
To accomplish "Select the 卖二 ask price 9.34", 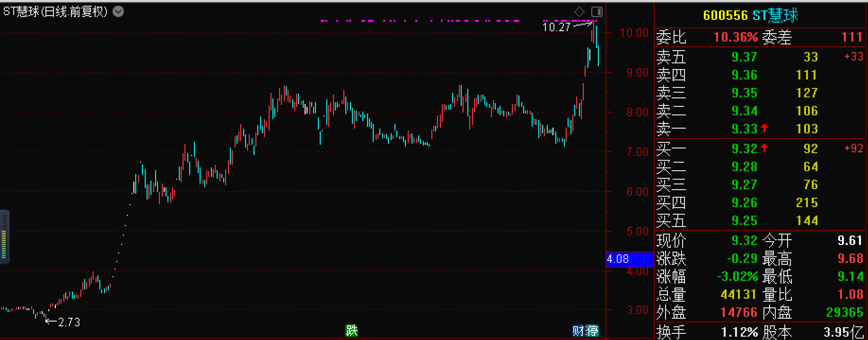I will 744,111.
